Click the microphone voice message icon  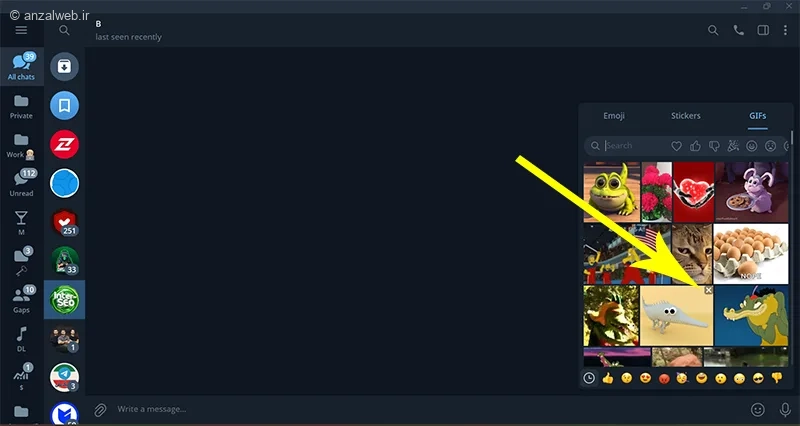coord(785,409)
